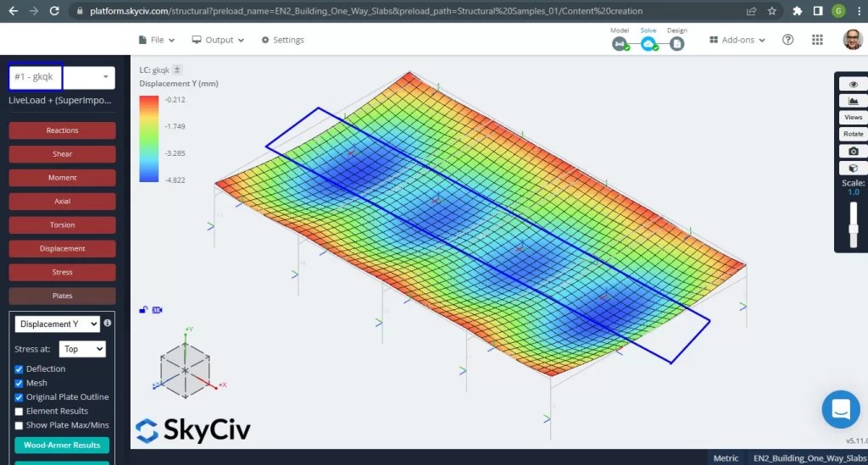
Task: Click the LiveLoad + (SuperImpo... description text
Action: point(60,100)
